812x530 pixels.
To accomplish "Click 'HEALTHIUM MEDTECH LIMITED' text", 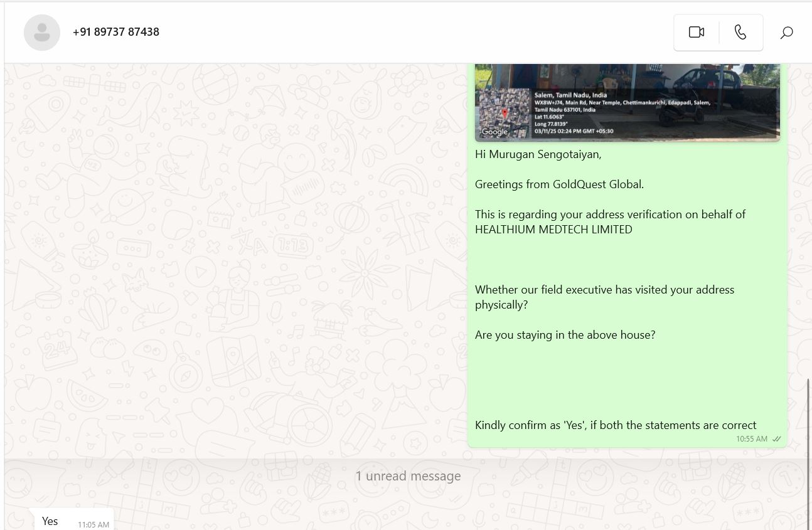I will 553,230.
